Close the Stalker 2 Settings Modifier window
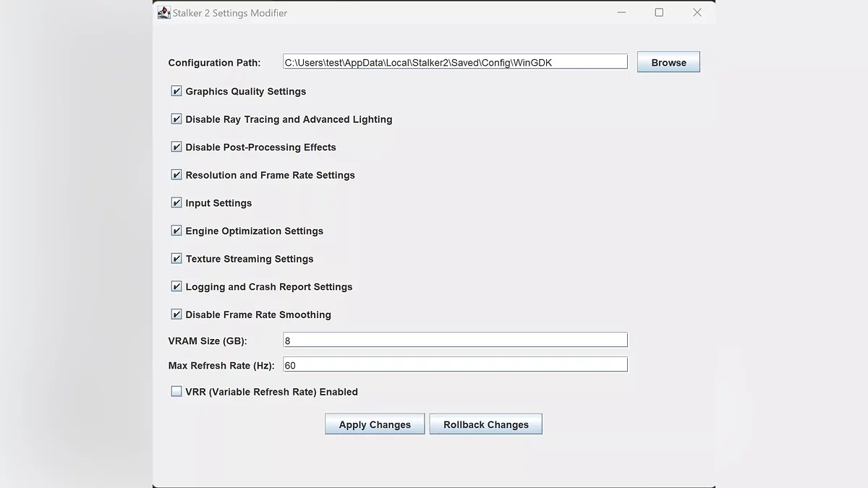Viewport: 868px width, 488px height. (697, 12)
